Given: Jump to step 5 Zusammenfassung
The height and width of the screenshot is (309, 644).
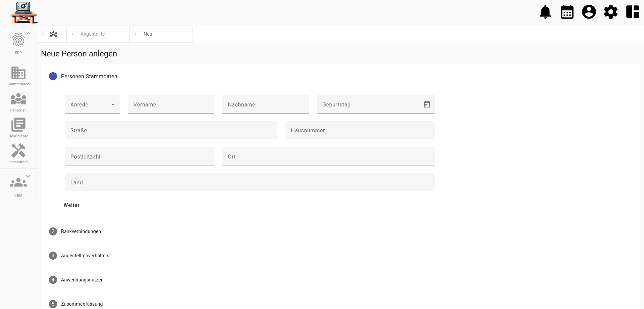Looking at the screenshot, I should point(76,304).
